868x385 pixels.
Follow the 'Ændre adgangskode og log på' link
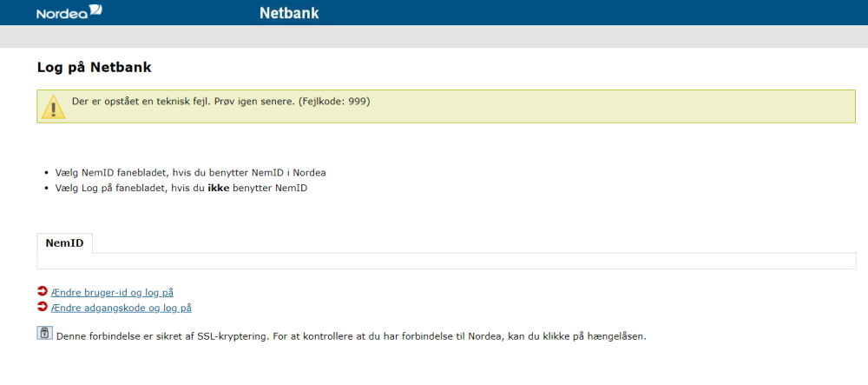point(122,308)
